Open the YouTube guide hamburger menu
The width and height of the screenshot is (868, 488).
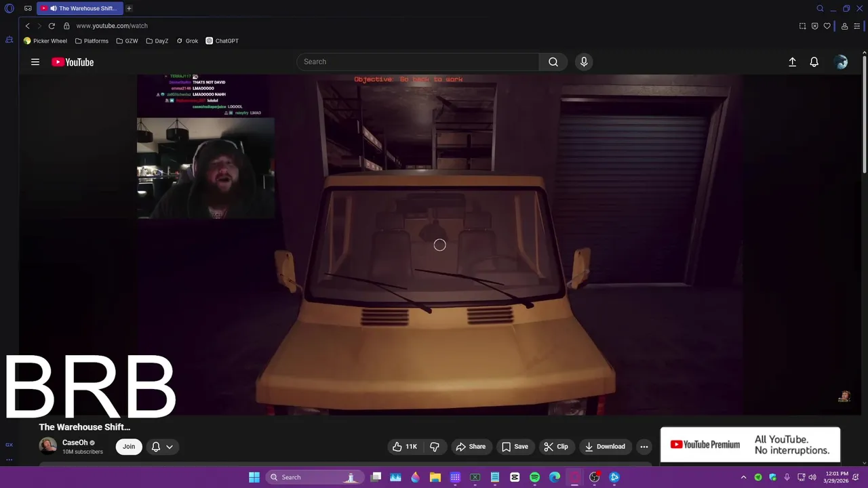[35, 62]
